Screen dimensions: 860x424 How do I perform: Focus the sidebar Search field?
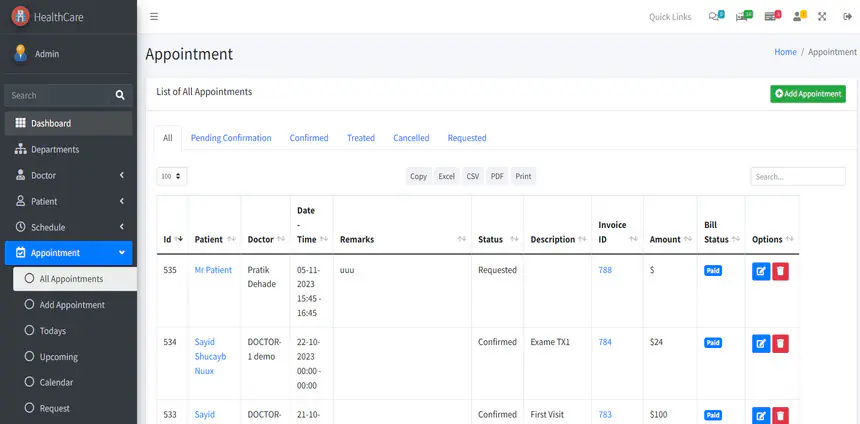pyautogui.click(x=58, y=95)
